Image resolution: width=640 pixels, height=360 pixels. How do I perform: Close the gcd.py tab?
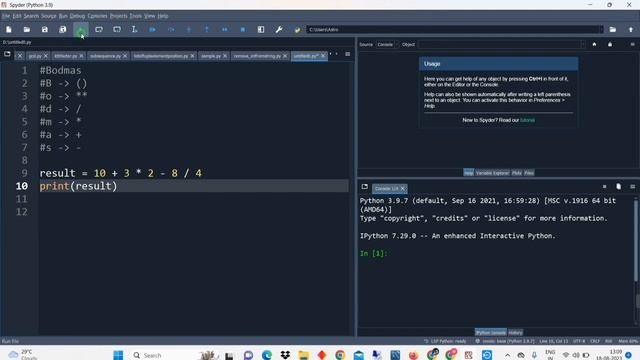[46, 56]
